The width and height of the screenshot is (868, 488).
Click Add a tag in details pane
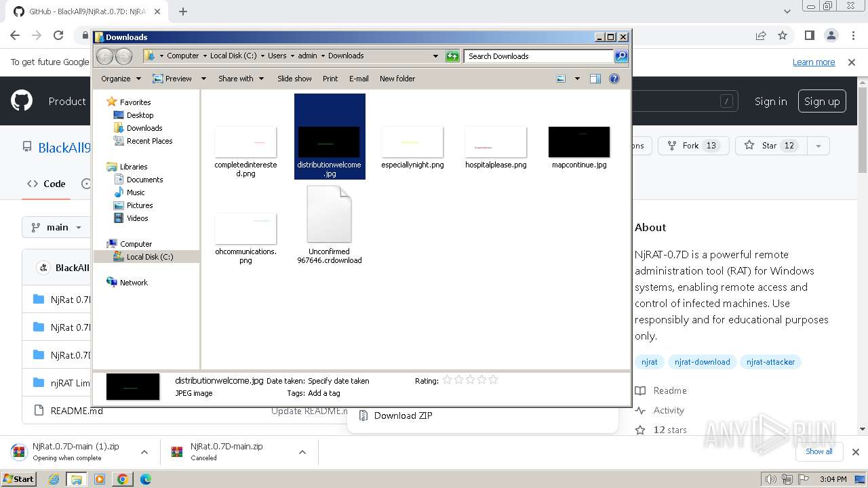click(x=324, y=393)
